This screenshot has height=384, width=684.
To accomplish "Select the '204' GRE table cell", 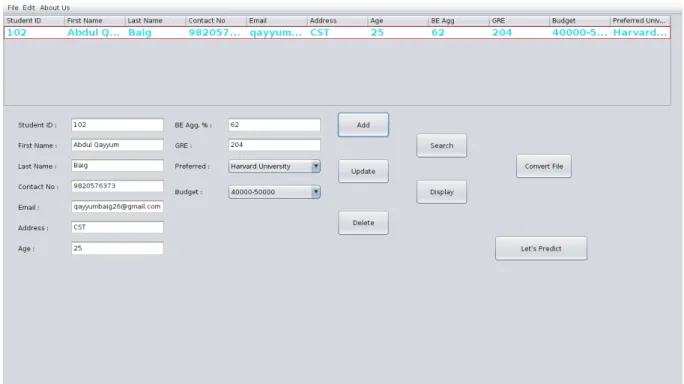I will [519, 33].
